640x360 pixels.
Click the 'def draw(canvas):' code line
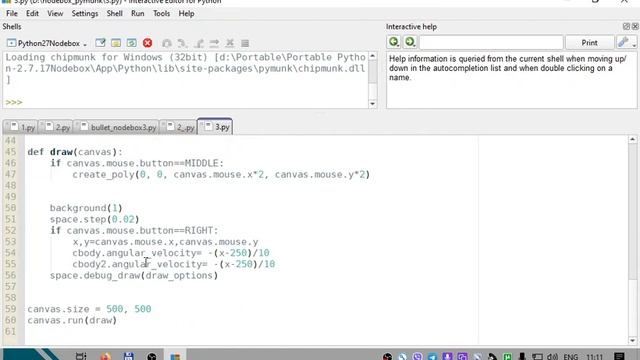click(x=75, y=152)
